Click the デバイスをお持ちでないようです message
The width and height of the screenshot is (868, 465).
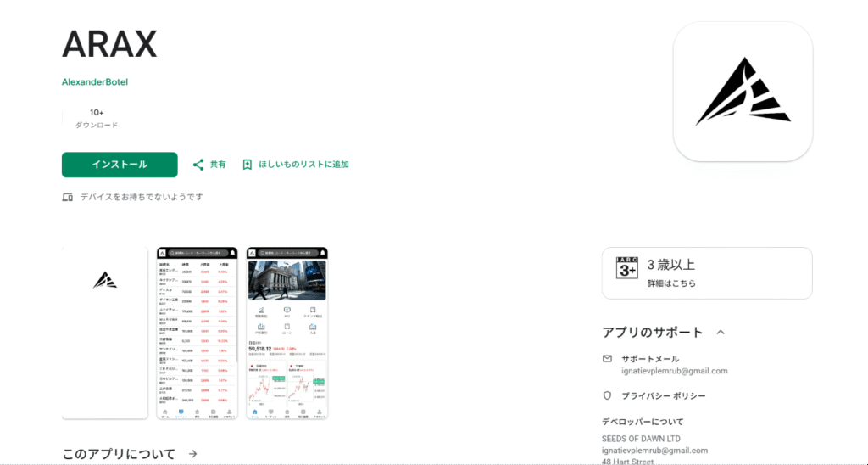(x=142, y=197)
